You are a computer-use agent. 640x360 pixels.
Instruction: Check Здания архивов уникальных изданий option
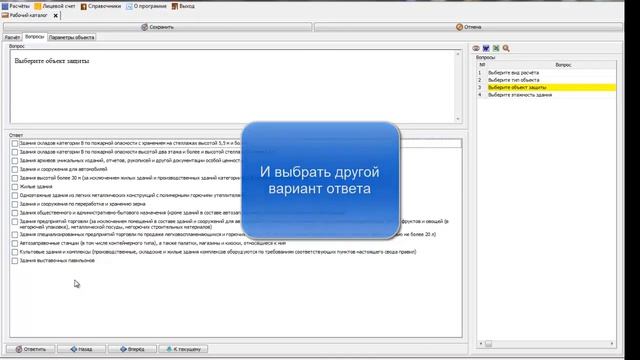[x=15, y=161]
